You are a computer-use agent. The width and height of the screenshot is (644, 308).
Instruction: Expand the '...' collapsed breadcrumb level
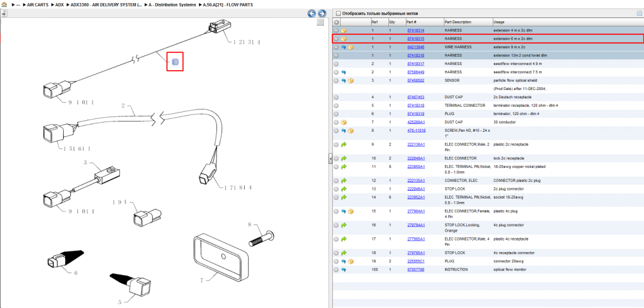click(18, 5)
